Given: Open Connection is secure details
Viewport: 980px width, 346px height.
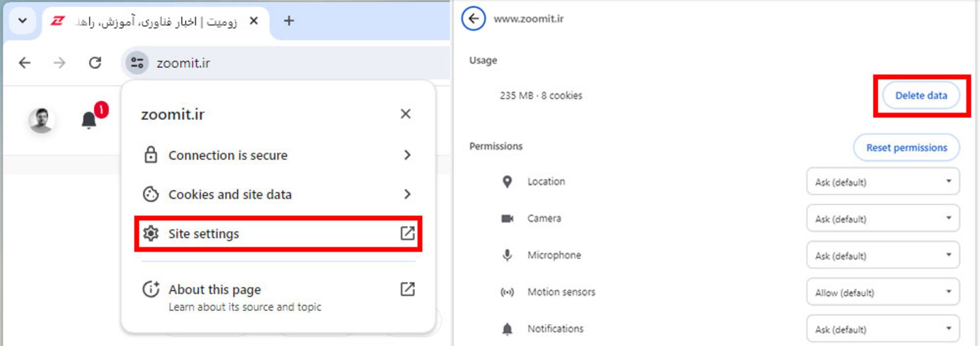Looking at the screenshot, I should [x=278, y=155].
